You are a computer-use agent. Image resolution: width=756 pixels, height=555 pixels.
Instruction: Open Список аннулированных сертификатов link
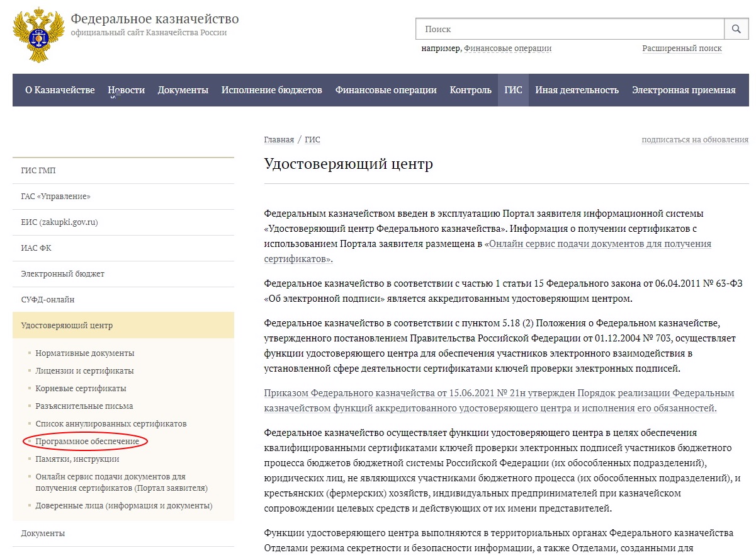(111, 424)
